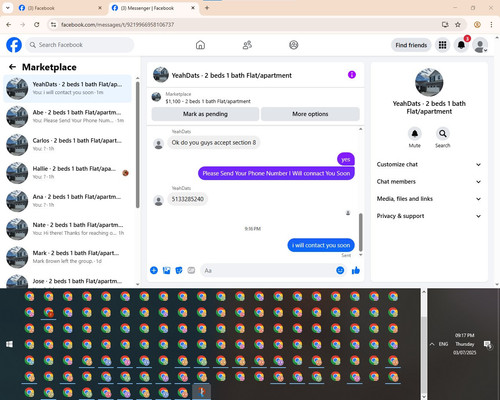Focus the Search Facebook field
This screenshot has width=500, height=400.
click(80, 45)
